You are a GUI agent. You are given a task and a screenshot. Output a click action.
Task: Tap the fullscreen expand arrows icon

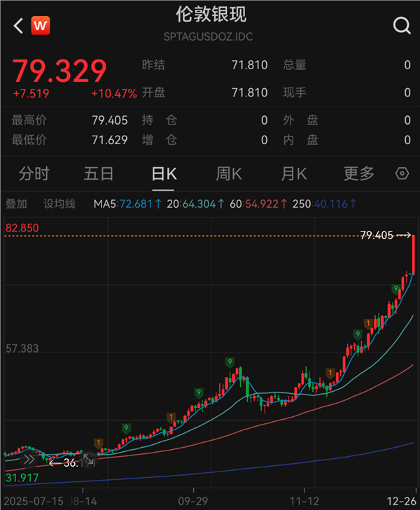88,461
